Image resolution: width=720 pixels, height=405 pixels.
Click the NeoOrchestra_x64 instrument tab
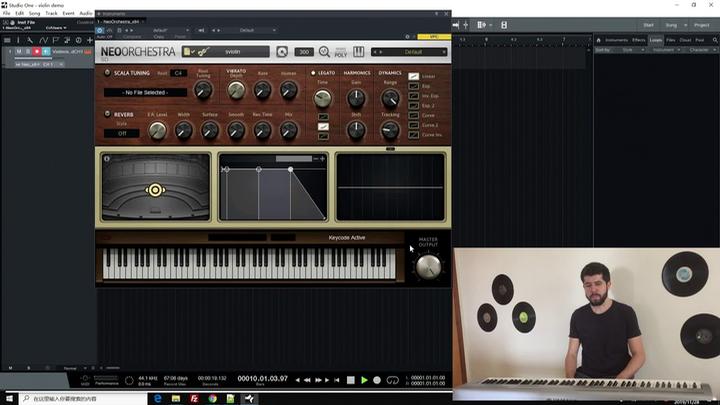pyautogui.click(x=120, y=22)
